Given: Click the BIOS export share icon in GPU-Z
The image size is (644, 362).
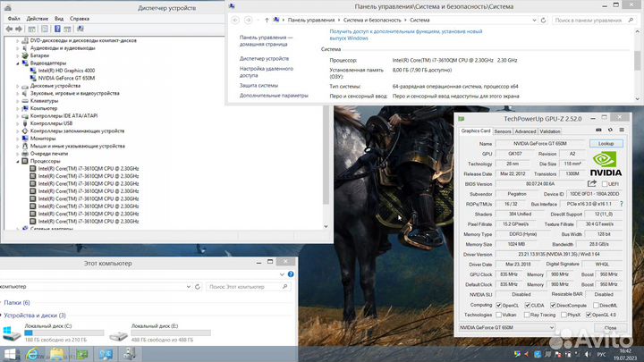Looking at the screenshot, I should (592, 183).
